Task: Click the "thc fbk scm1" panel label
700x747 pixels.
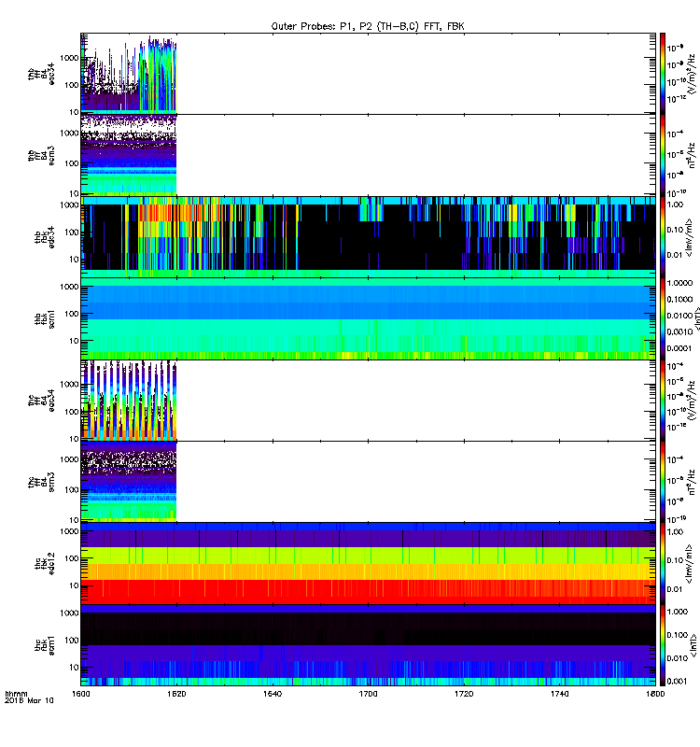Action: click(x=45, y=645)
